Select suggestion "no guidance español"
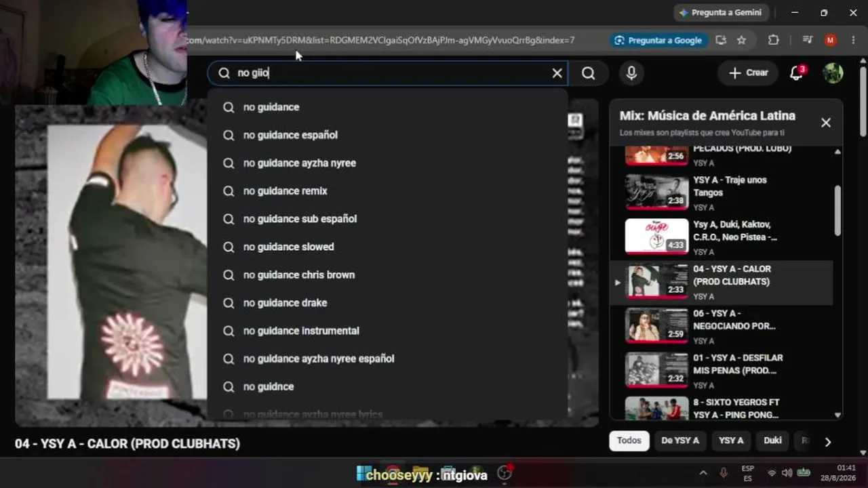The image size is (868, 488). (388, 135)
